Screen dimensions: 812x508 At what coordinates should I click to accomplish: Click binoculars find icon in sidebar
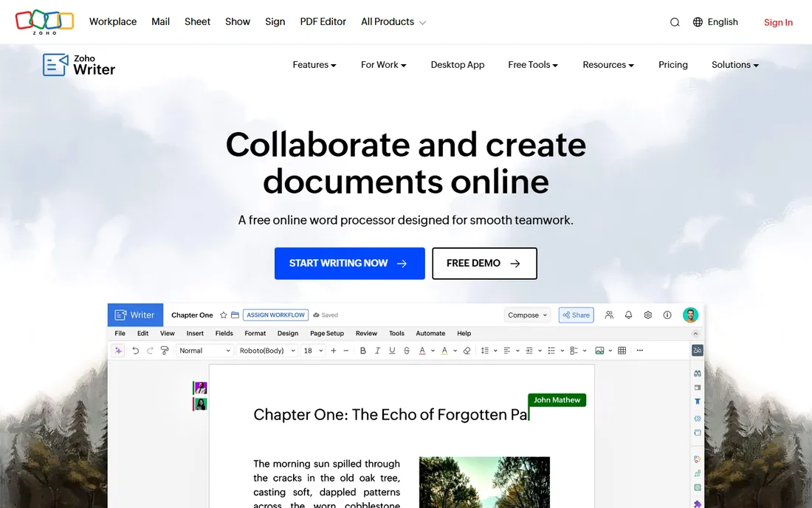click(x=698, y=374)
